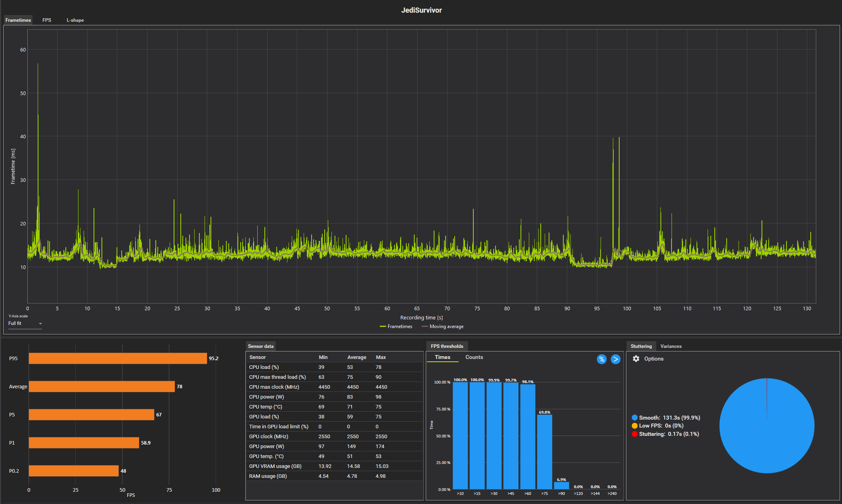
Task: Switch to the Counts sub-tab
Action: tap(474, 357)
